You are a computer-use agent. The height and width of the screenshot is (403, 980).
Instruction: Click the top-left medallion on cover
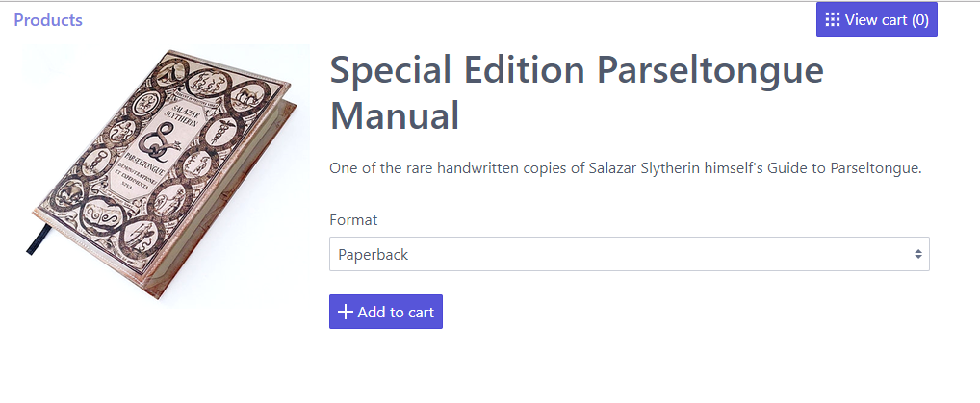pyautogui.click(x=168, y=72)
